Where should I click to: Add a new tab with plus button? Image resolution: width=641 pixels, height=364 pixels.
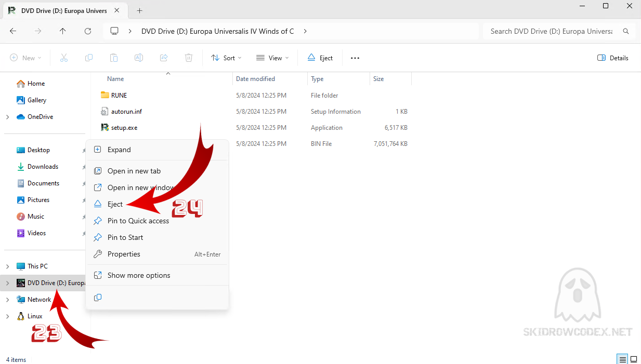[x=140, y=10]
